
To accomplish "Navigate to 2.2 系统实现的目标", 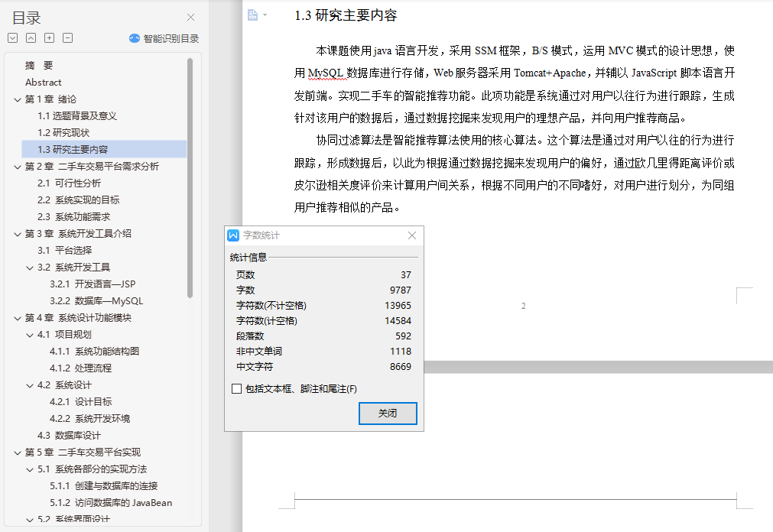I will 79,199.
